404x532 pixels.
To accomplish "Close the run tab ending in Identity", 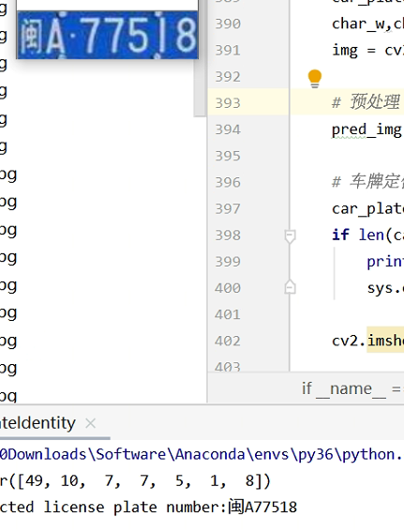I will pyautogui.click(x=91, y=423).
